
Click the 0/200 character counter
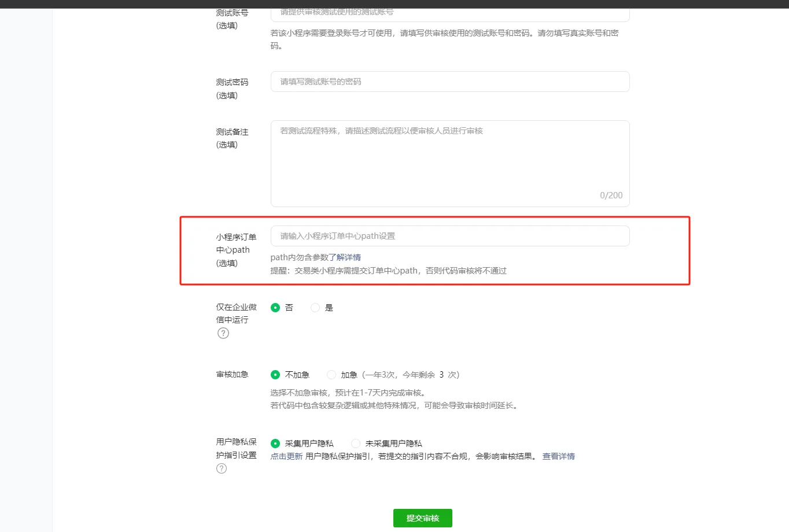click(x=611, y=195)
